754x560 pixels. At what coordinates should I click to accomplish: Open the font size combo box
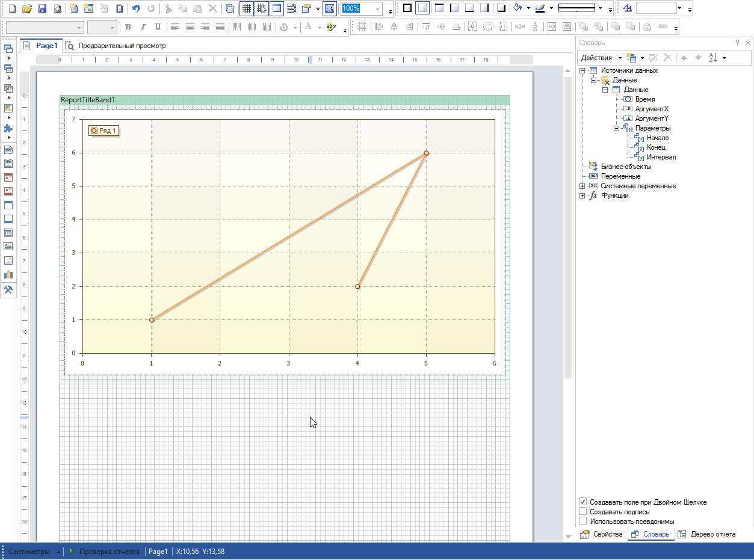(x=101, y=27)
